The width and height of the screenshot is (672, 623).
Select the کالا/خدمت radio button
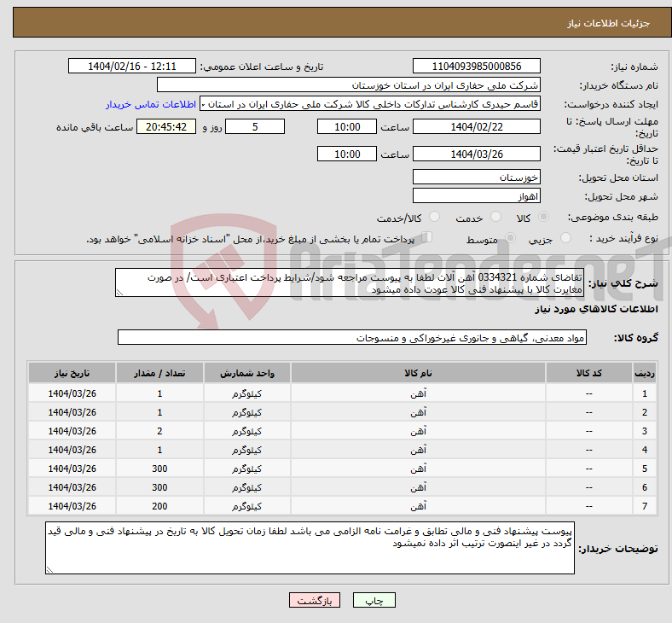(435, 217)
